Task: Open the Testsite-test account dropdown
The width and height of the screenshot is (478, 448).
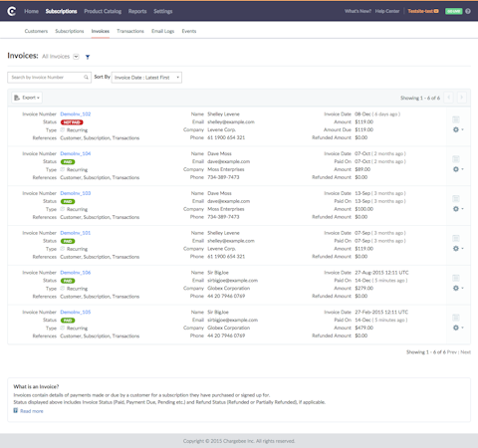Action: tap(423, 11)
